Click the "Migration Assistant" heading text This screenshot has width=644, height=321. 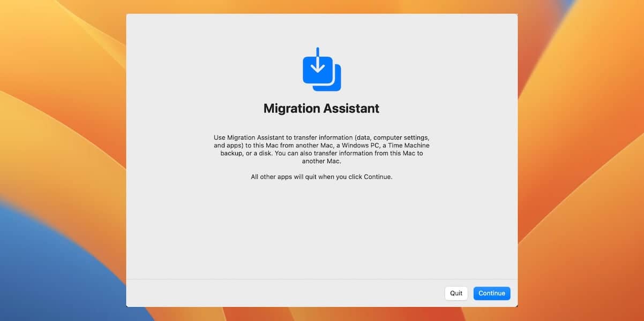click(321, 109)
